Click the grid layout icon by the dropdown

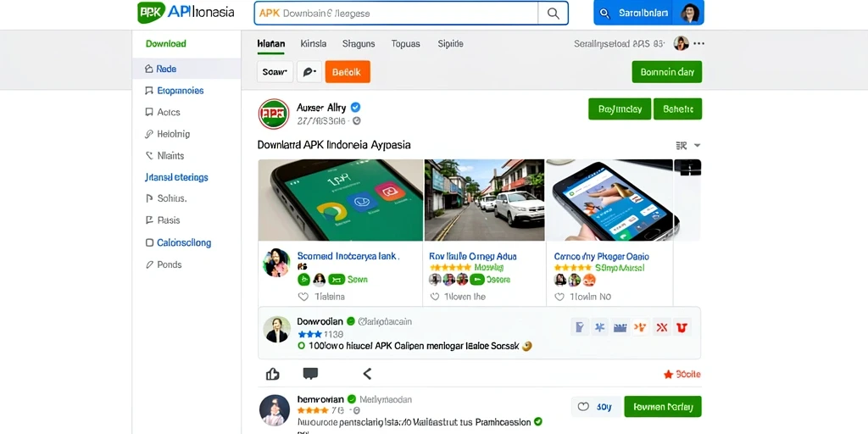pyautogui.click(x=682, y=146)
